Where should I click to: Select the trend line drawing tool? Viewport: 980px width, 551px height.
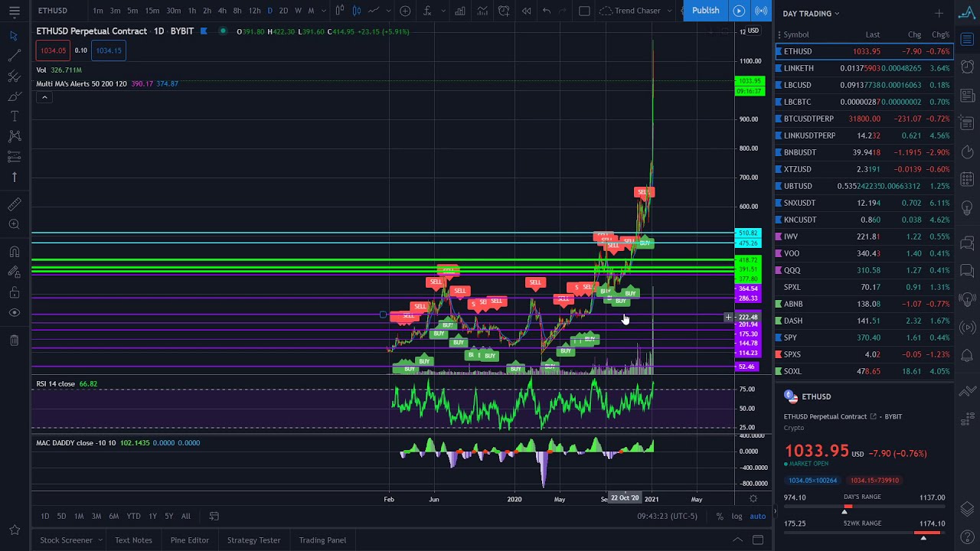tap(14, 56)
